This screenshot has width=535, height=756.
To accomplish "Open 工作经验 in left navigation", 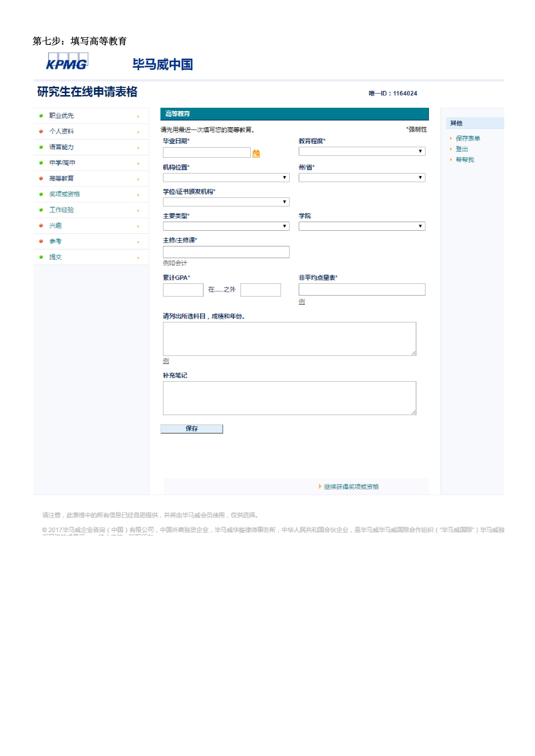I will pyautogui.click(x=62, y=210).
